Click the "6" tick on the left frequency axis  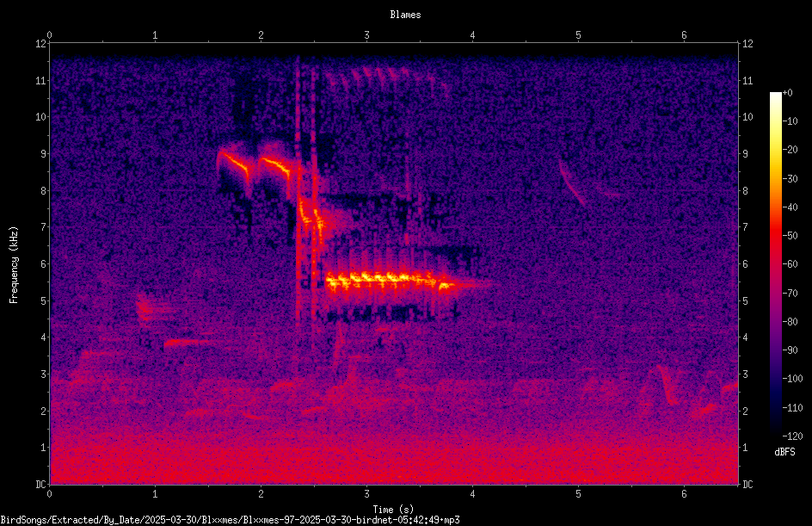pos(43,264)
